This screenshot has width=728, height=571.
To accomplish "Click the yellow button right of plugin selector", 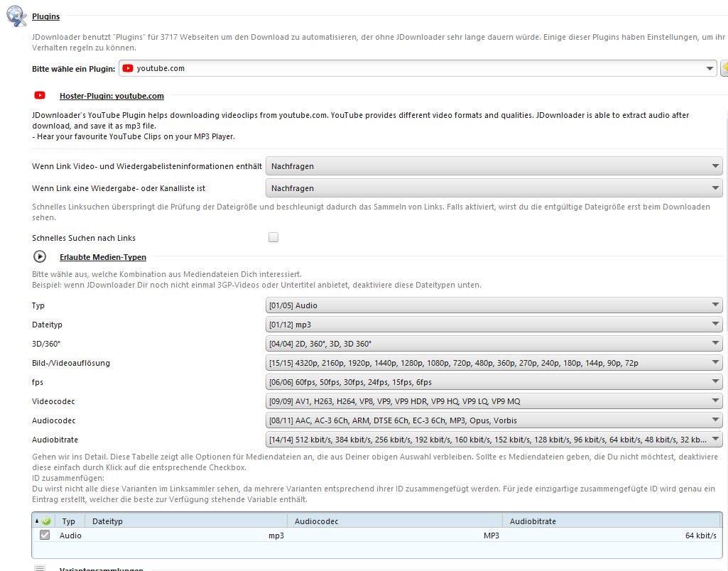I will 724,68.
